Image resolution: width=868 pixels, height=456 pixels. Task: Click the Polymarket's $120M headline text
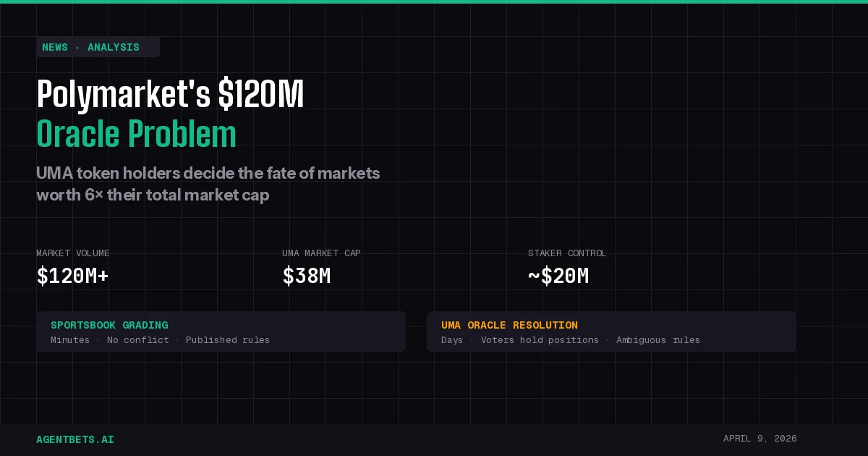click(x=170, y=93)
